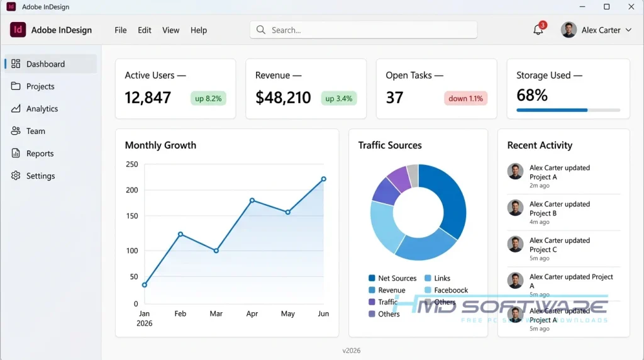Open the View menu
Image resolution: width=644 pixels, height=360 pixels.
pyautogui.click(x=170, y=30)
